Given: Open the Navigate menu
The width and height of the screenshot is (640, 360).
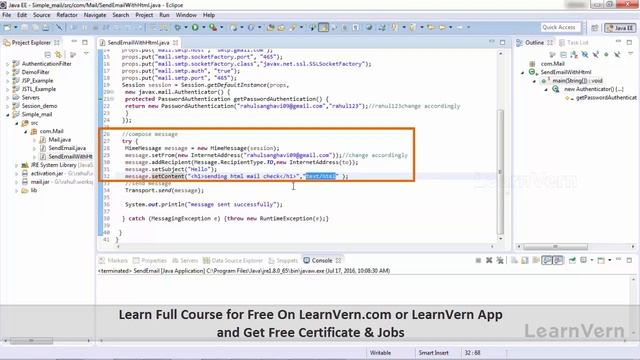Looking at the screenshot, I should pyautogui.click(x=95, y=15).
